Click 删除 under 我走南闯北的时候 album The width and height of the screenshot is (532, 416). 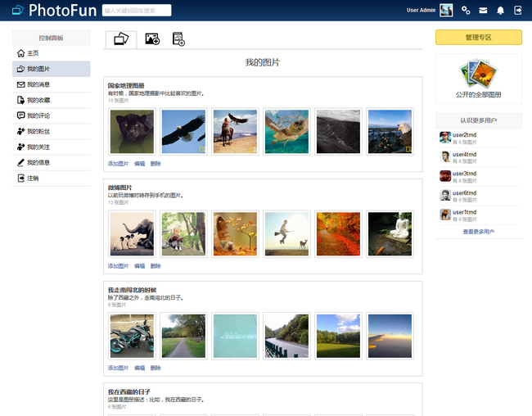click(156, 368)
